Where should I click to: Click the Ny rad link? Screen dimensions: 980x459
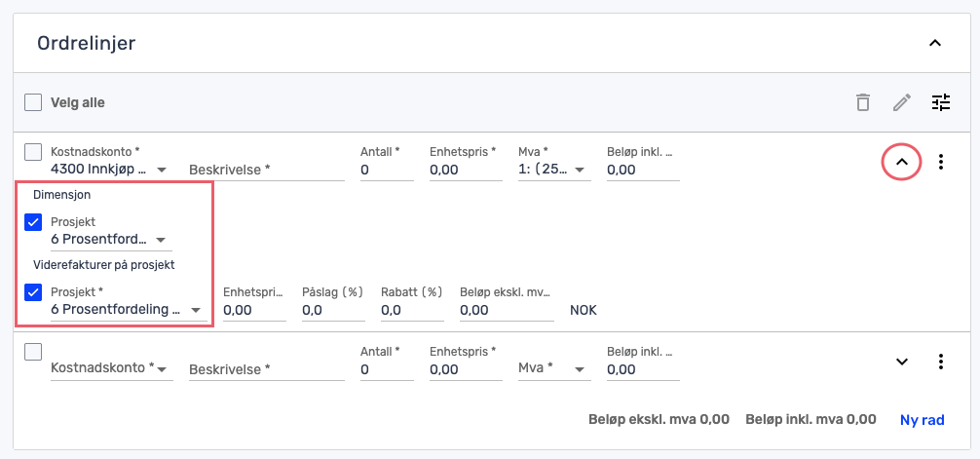(923, 420)
